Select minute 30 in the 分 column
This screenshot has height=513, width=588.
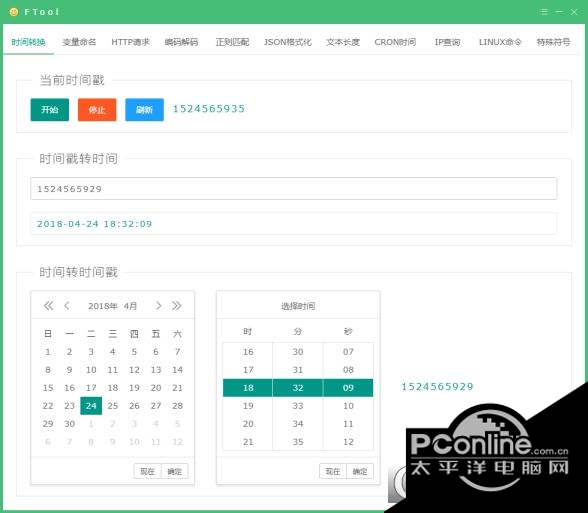[x=298, y=352]
